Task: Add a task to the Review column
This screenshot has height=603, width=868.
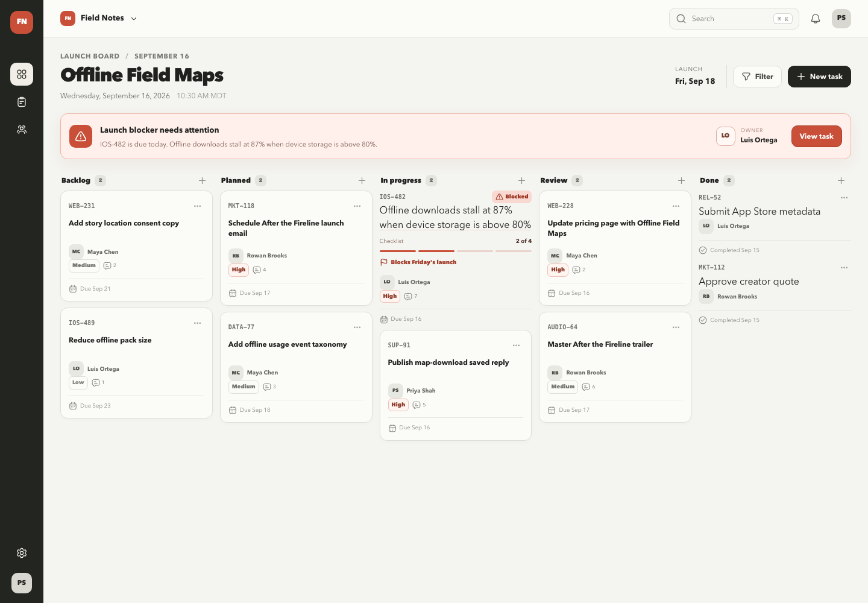Action: tap(682, 180)
